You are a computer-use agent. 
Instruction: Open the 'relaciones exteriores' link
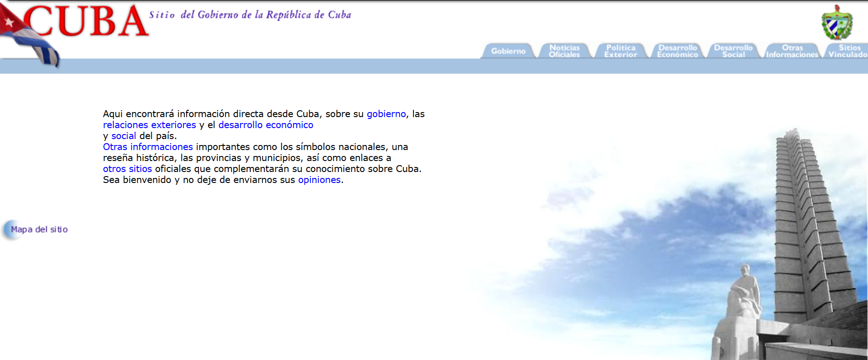150,125
